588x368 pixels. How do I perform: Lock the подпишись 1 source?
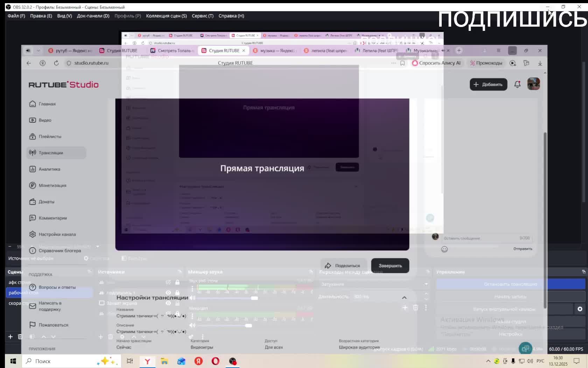[x=177, y=293]
